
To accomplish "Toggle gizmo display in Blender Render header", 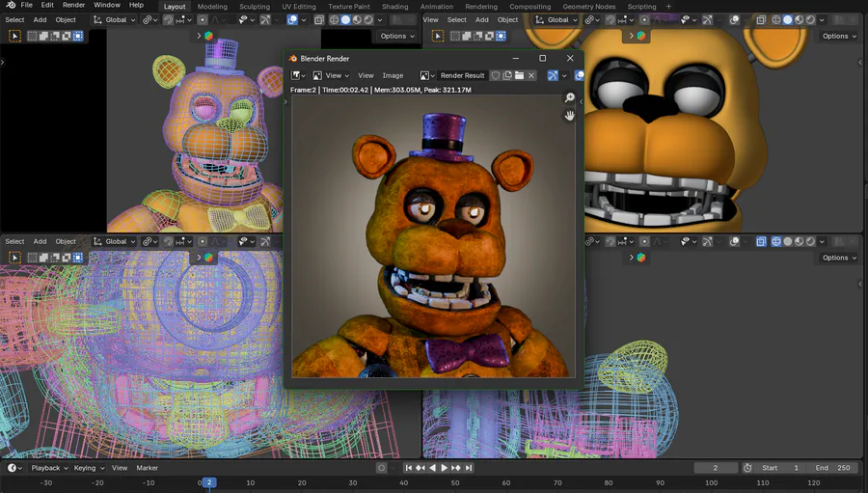I will pos(553,75).
